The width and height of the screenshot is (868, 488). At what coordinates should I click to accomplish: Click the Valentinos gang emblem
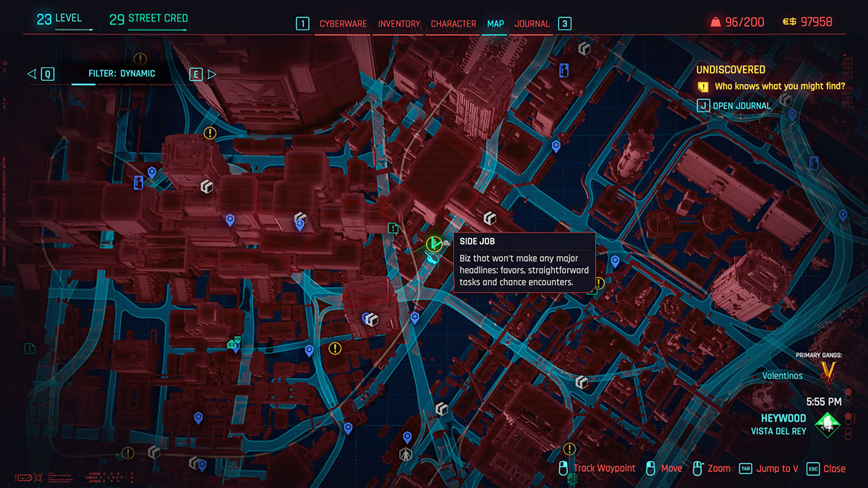pos(828,372)
